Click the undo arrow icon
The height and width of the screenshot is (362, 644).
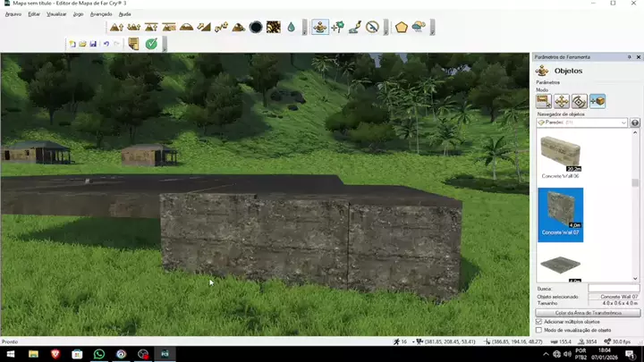106,44
